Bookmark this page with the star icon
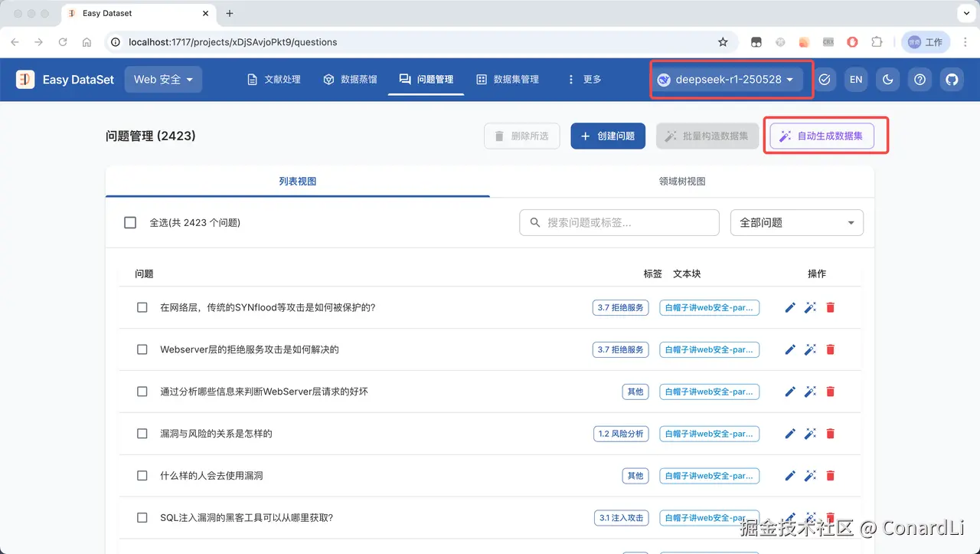 pyautogui.click(x=723, y=42)
